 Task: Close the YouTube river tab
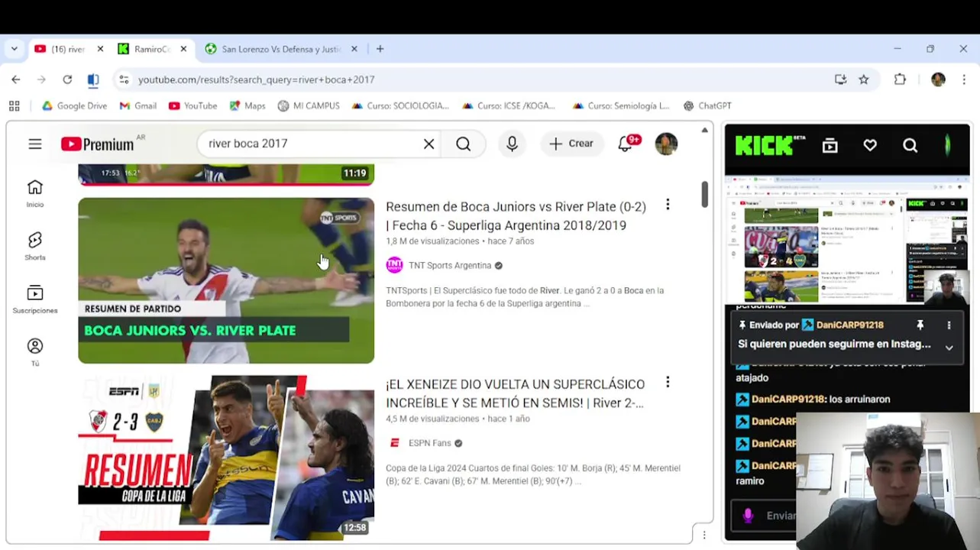(x=100, y=49)
